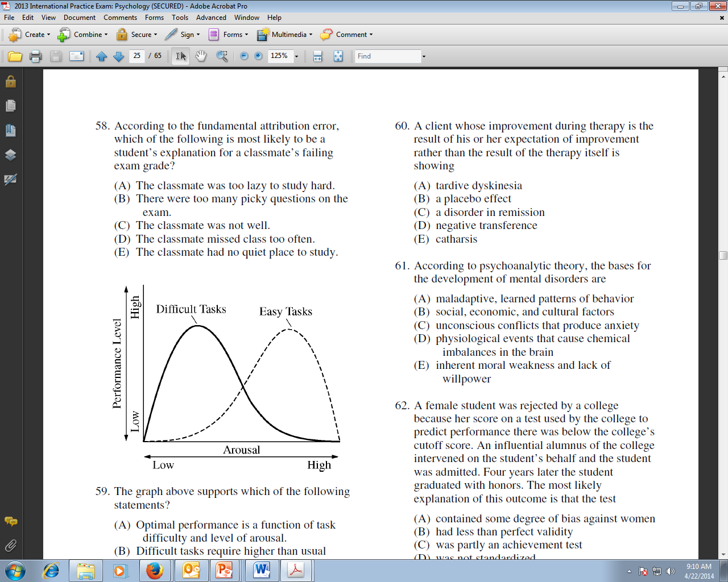Zoom out with the minus button
This screenshot has width=728, height=582.
coord(244,56)
